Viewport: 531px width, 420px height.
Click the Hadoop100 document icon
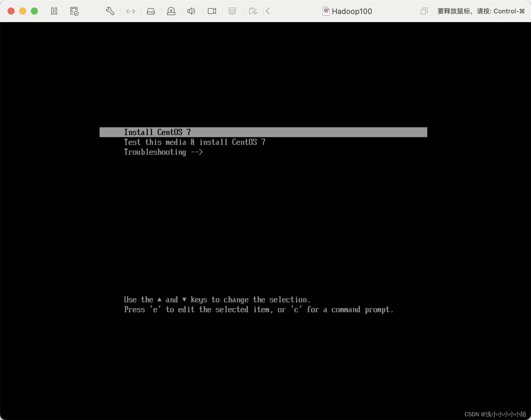pos(326,11)
